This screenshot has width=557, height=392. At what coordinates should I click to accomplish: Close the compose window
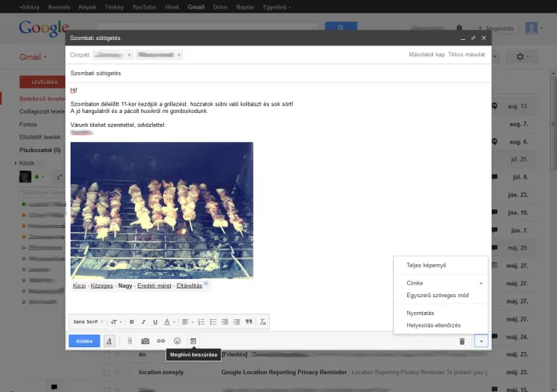click(x=483, y=38)
